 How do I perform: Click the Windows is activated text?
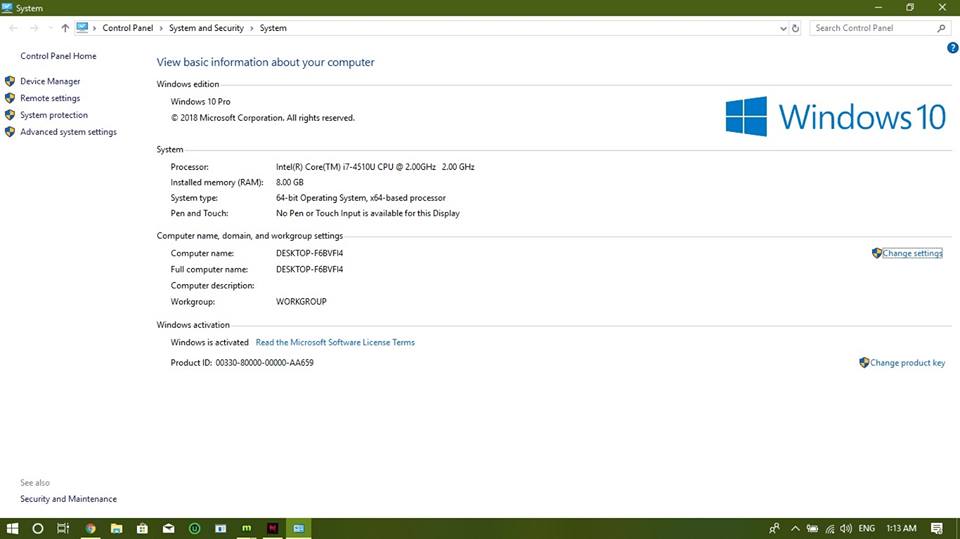point(209,342)
